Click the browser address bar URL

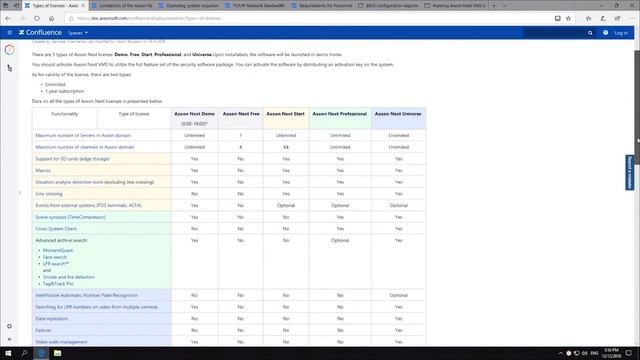coord(149,18)
